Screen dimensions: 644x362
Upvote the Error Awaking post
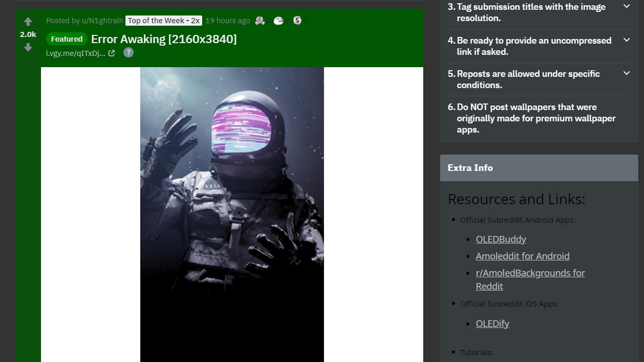click(x=28, y=21)
